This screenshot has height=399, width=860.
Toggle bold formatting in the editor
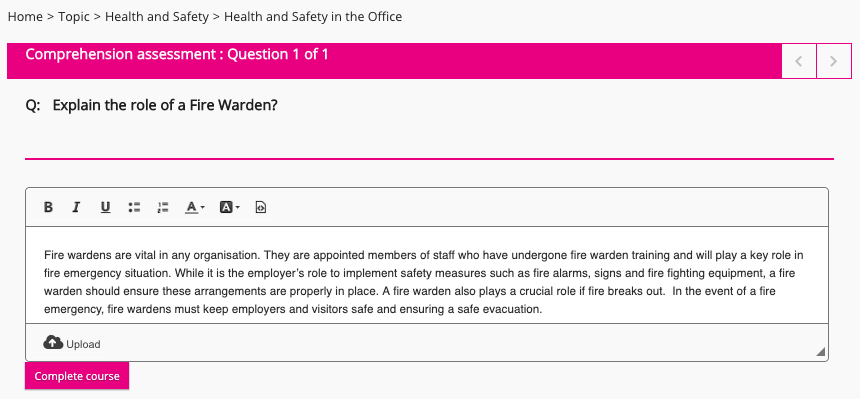(x=48, y=207)
